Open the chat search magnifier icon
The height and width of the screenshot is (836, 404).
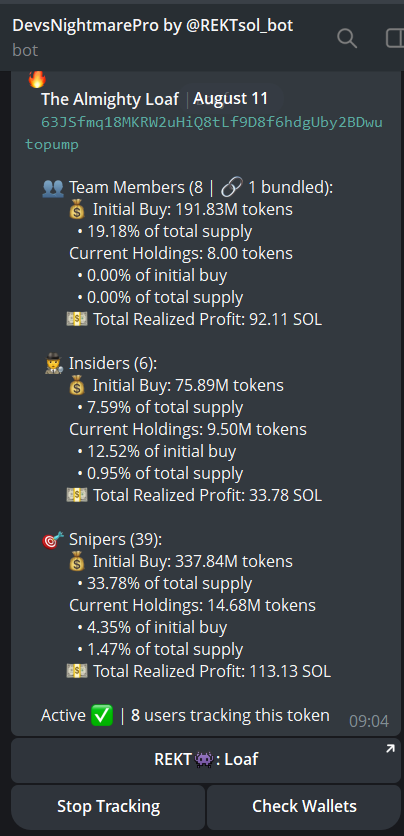pos(347,38)
